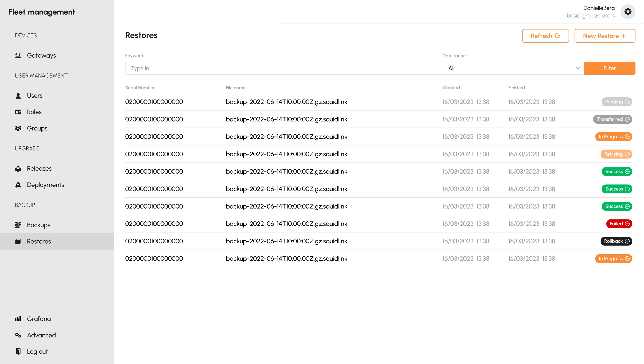The width and height of the screenshot is (644, 364).
Task: Click the Log out door icon
Action: (x=18, y=351)
